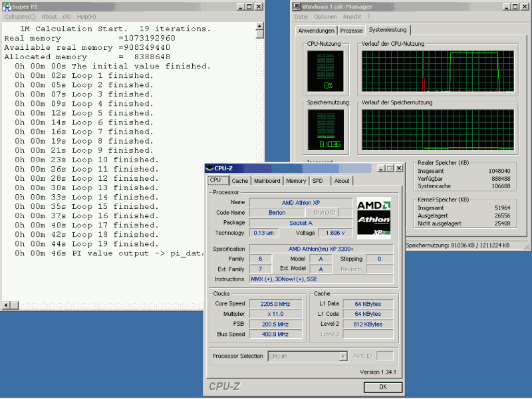Click the 'Loop 19 finished' line in Super PI

[x=86, y=244]
